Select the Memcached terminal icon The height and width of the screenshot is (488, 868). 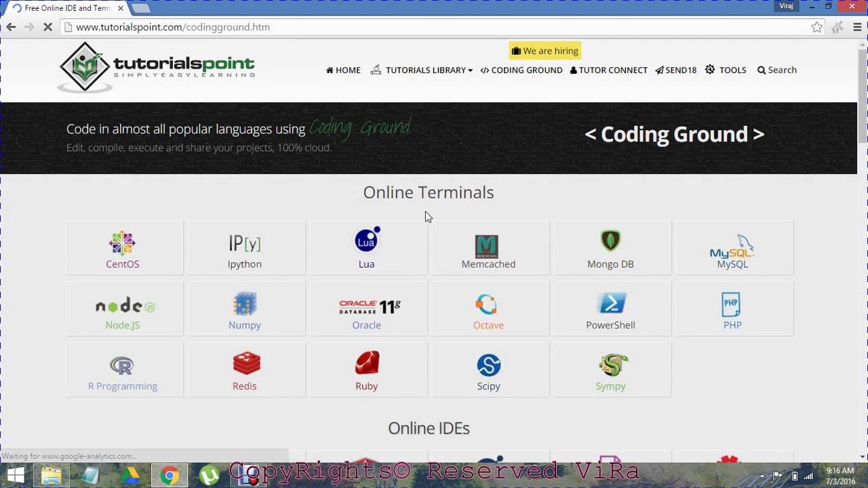(x=487, y=246)
